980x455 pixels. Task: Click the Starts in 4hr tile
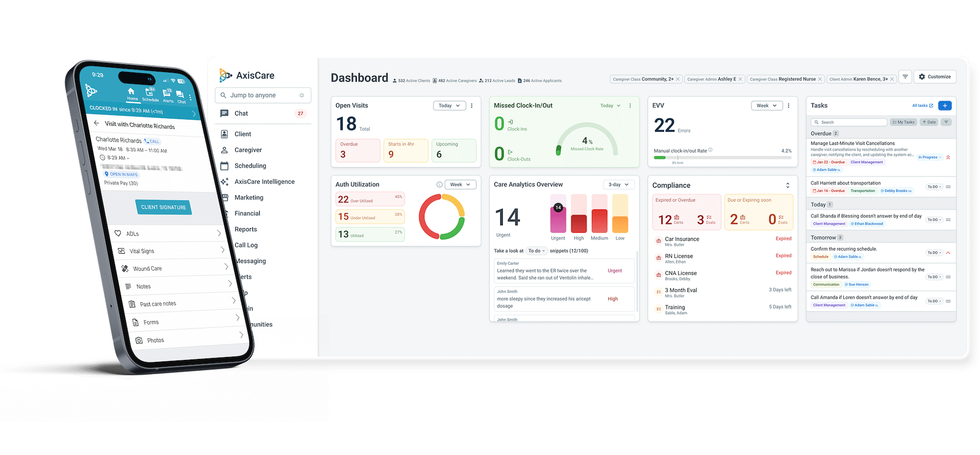[x=406, y=150]
